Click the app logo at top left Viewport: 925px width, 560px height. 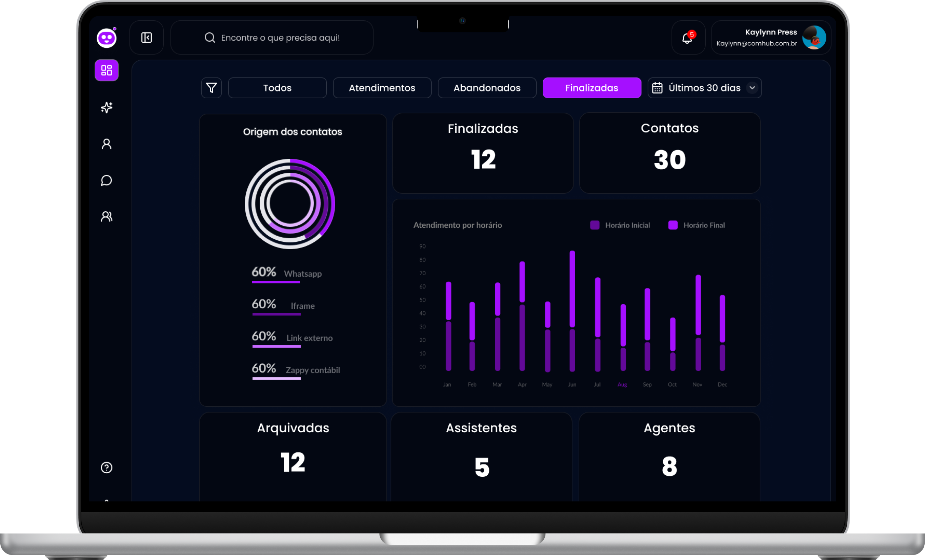click(x=107, y=38)
